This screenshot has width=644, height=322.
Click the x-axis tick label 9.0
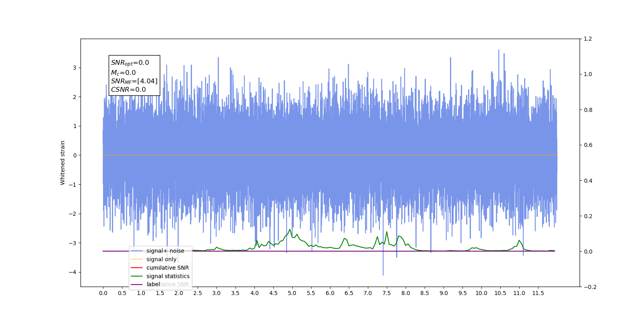[444, 293]
